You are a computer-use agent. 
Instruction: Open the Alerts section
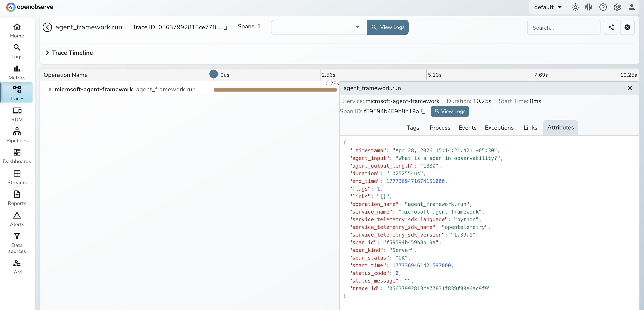(16, 219)
